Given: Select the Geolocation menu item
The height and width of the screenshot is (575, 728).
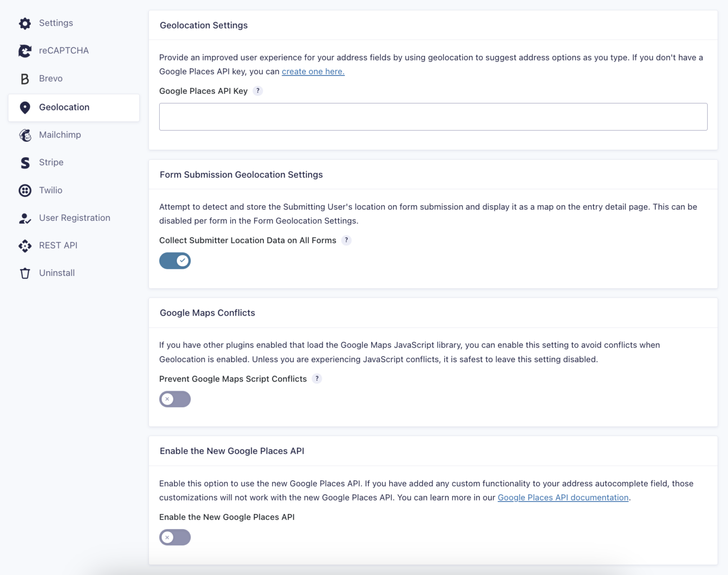Looking at the screenshot, I should [74, 108].
